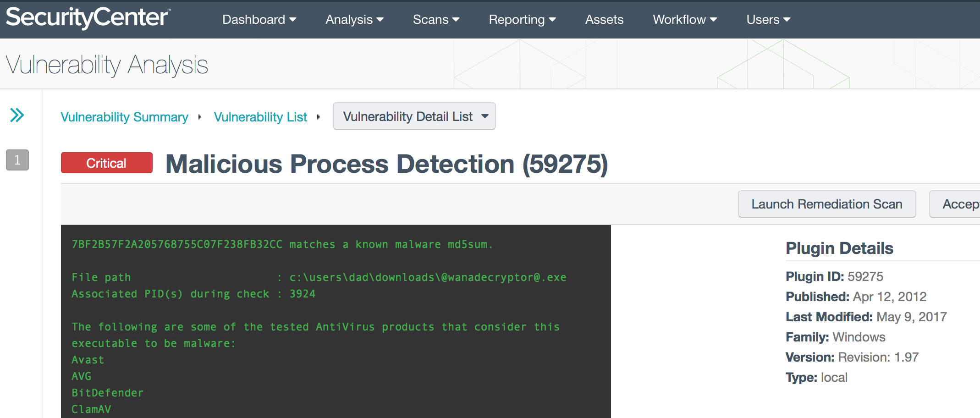
Task: Click the Associated PID(s) 3924 line
Action: click(193, 294)
